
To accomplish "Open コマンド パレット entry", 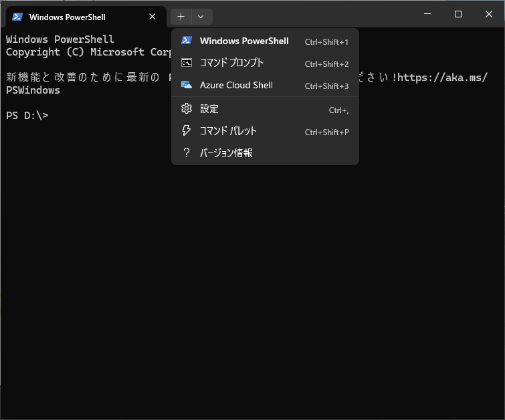I will 265,131.
